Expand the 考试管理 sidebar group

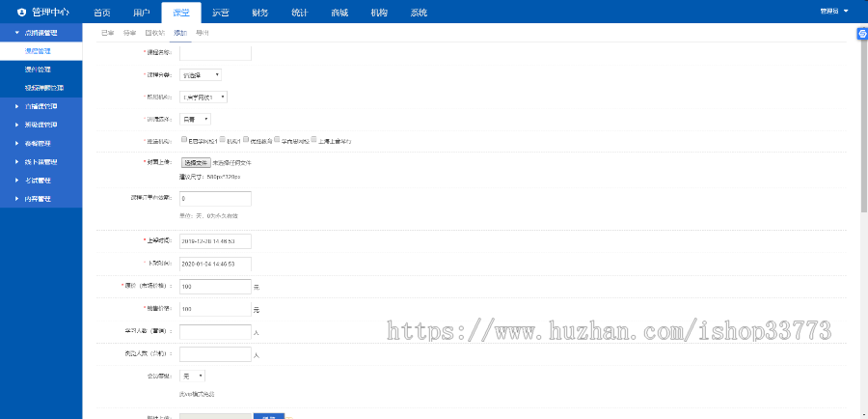pyautogui.click(x=41, y=181)
